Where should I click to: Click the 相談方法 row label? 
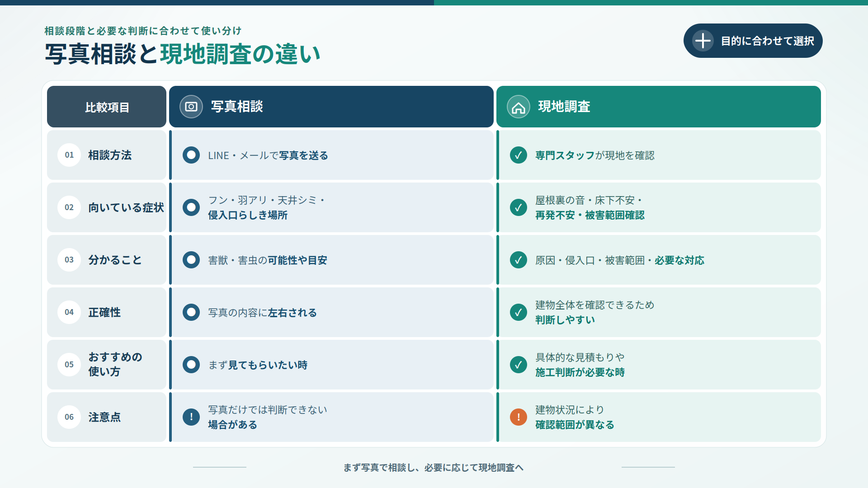(x=110, y=155)
